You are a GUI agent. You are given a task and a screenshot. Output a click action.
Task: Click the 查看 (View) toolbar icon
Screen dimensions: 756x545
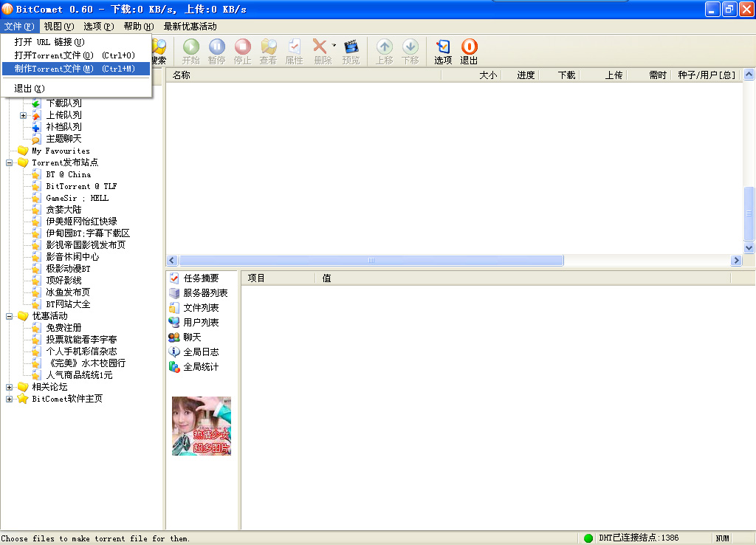coord(269,52)
